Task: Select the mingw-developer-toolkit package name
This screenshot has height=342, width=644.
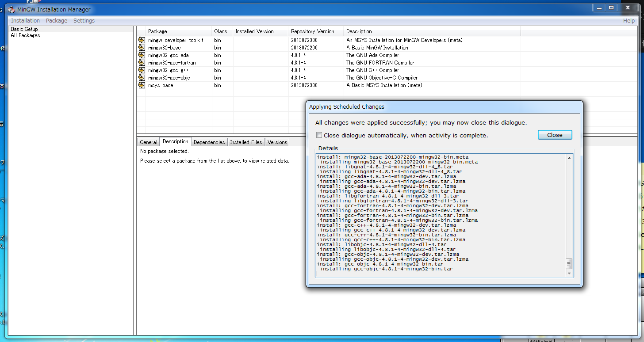Action: tap(176, 40)
